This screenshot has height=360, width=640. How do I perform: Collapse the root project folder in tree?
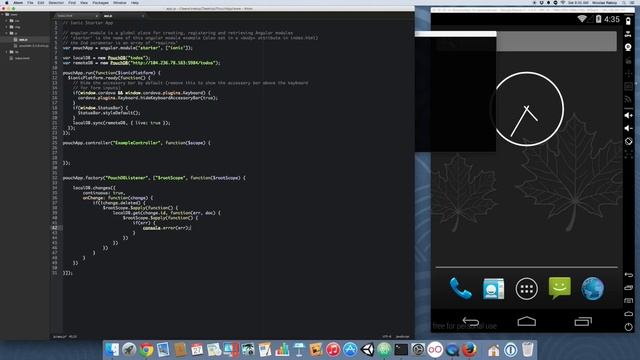pos(2,14)
